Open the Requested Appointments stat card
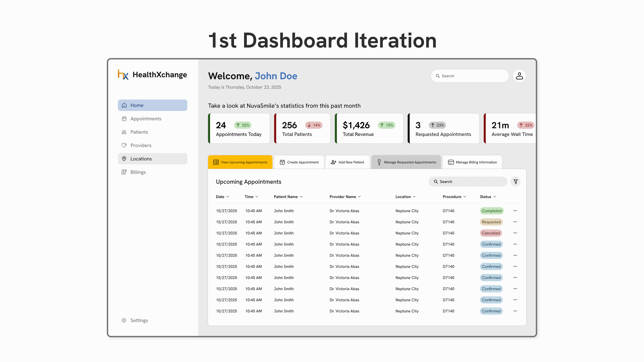Viewport: 644px width, 362px height. point(443,128)
